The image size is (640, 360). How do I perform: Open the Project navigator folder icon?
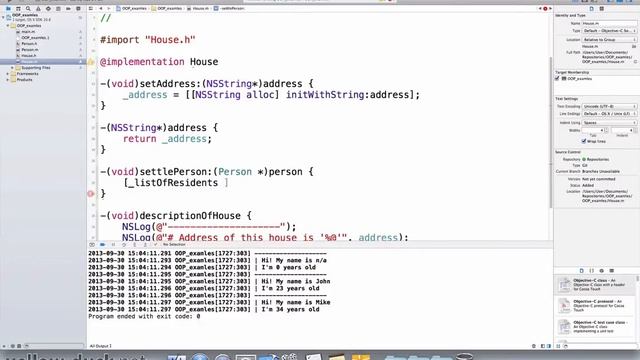(8, 9)
